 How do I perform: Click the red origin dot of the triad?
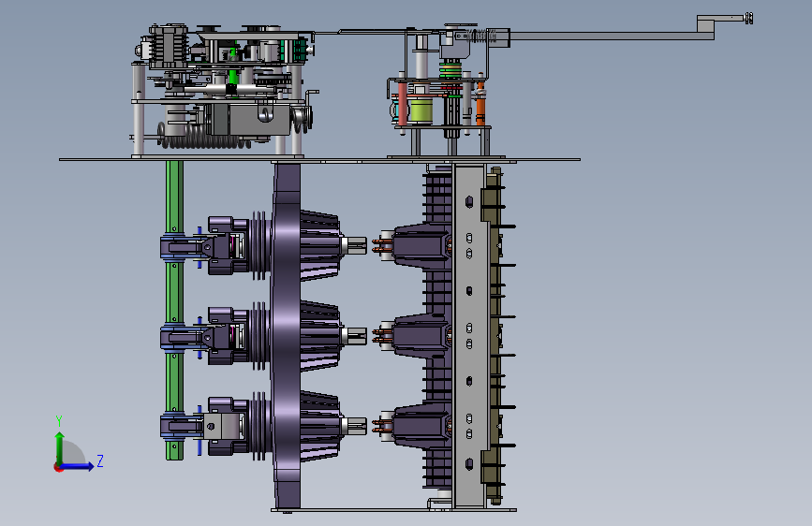pos(58,467)
